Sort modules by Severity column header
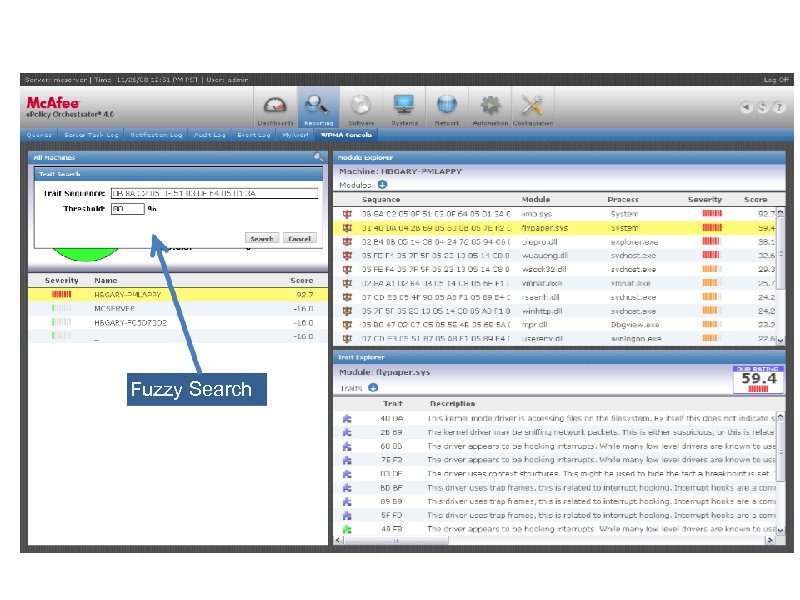Viewport: 800px width, 600px height. pos(705,199)
